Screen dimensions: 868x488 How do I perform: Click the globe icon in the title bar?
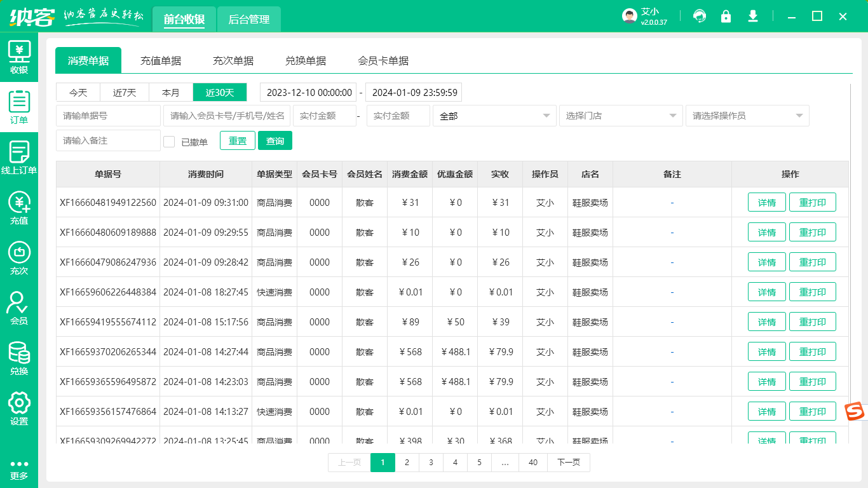tap(700, 16)
